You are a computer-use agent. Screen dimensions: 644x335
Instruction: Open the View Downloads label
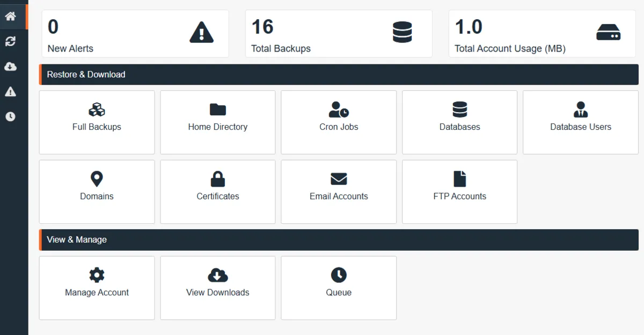pos(218,293)
